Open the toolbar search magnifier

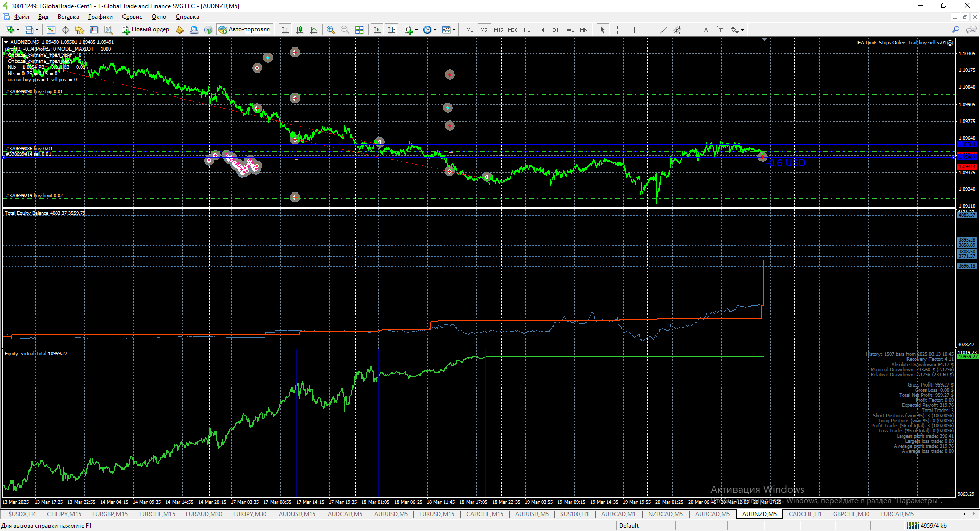(x=955, y=30)
